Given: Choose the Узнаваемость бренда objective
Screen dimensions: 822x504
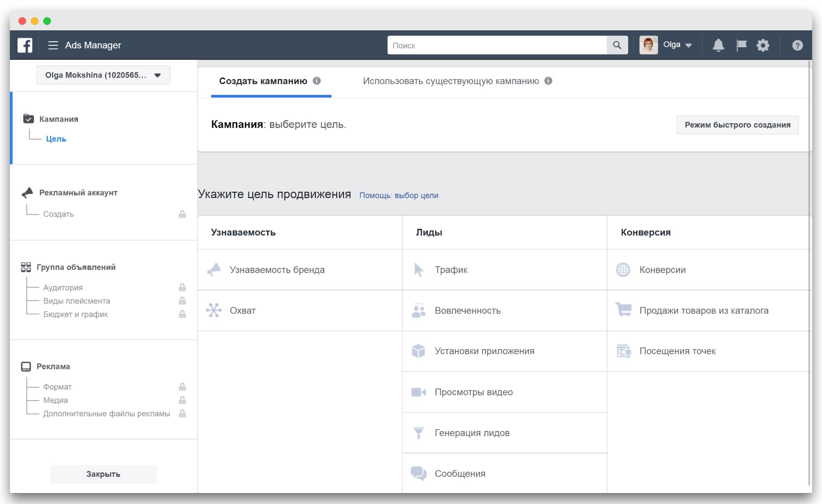Looking at the screenshot, I should tap(300, 269).
